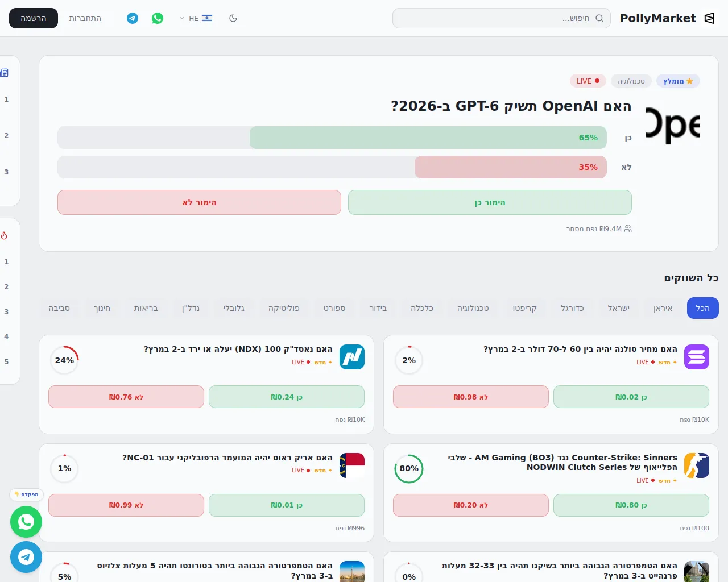Click the Counter-Strike market icon
Image resolution: width=728 pixels, height=582 pixels.
tap(697, 465)
